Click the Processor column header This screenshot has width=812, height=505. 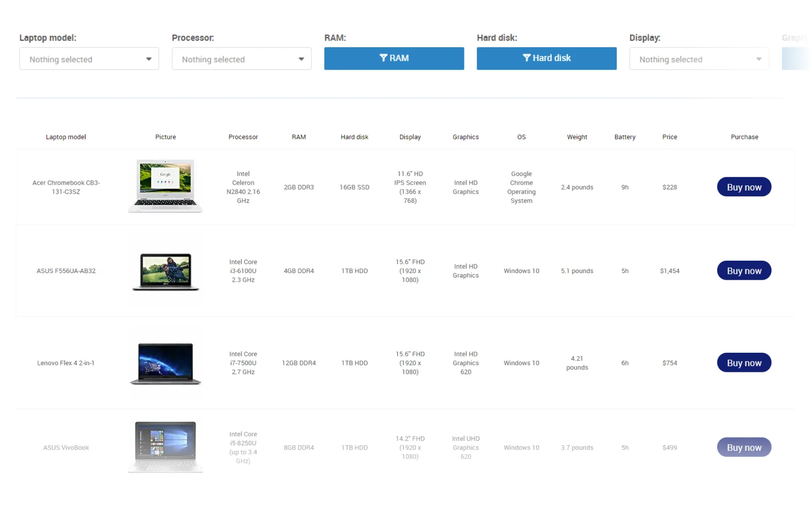pos(243,137)
